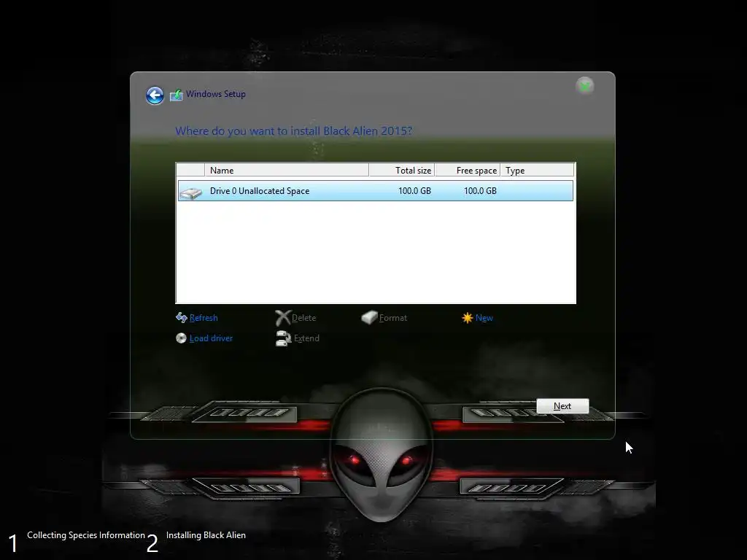Click the 100.0 GB free space value
Viewport: 747px width, 560px height.
click(480, 191)
